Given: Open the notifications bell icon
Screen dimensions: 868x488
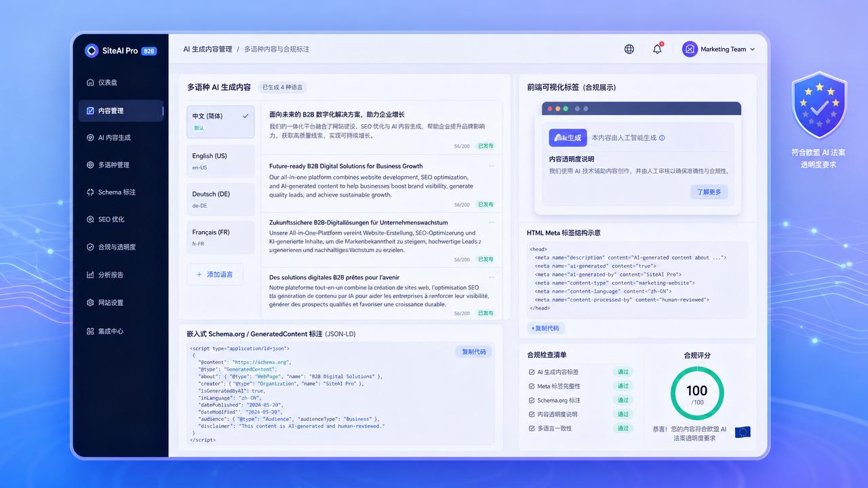Looking at the screenshot, I should [657, 49].
